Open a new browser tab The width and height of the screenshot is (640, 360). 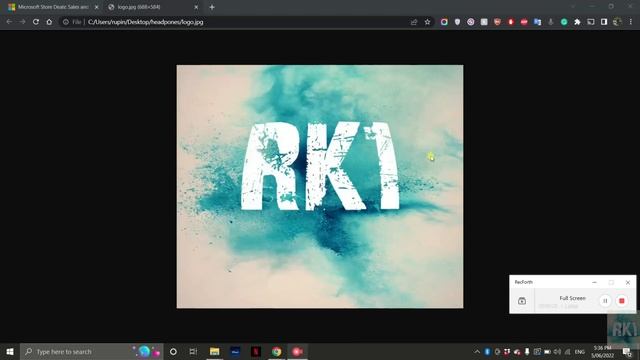click(212, 7)
